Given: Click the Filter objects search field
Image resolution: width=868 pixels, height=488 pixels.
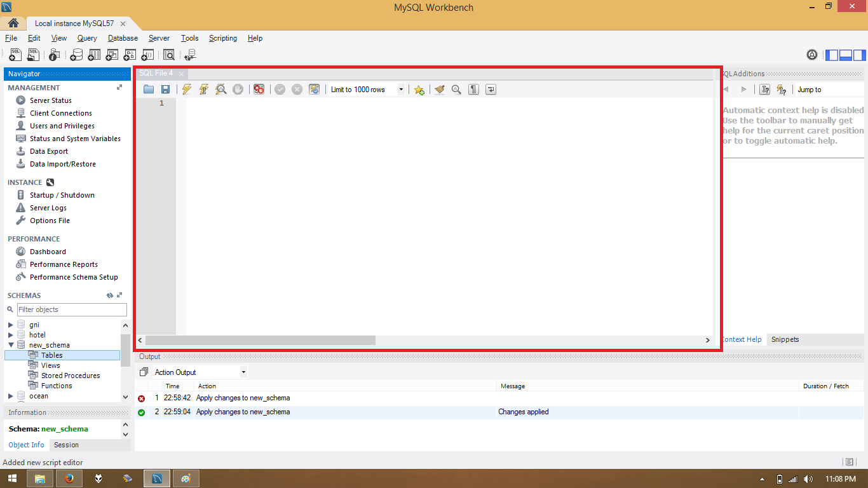Looking at the screenshot, I should pos(71,309).
